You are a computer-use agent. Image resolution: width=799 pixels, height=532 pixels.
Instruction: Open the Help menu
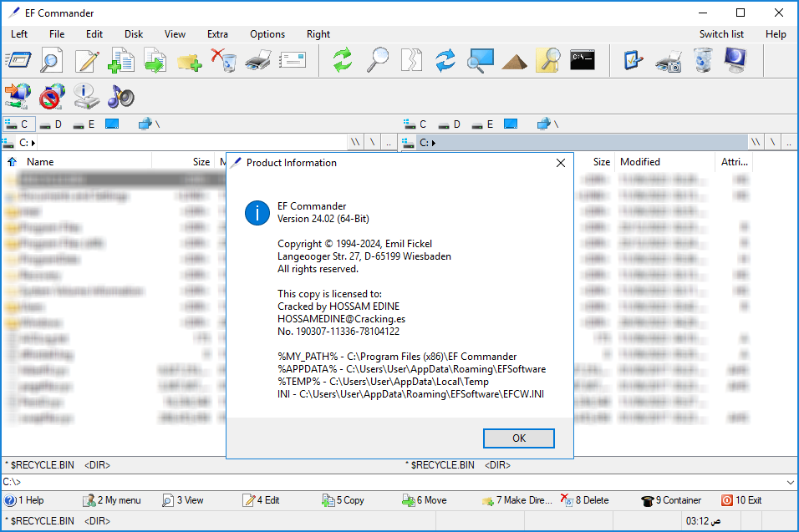pyautogui.click(x=776, y=34)
